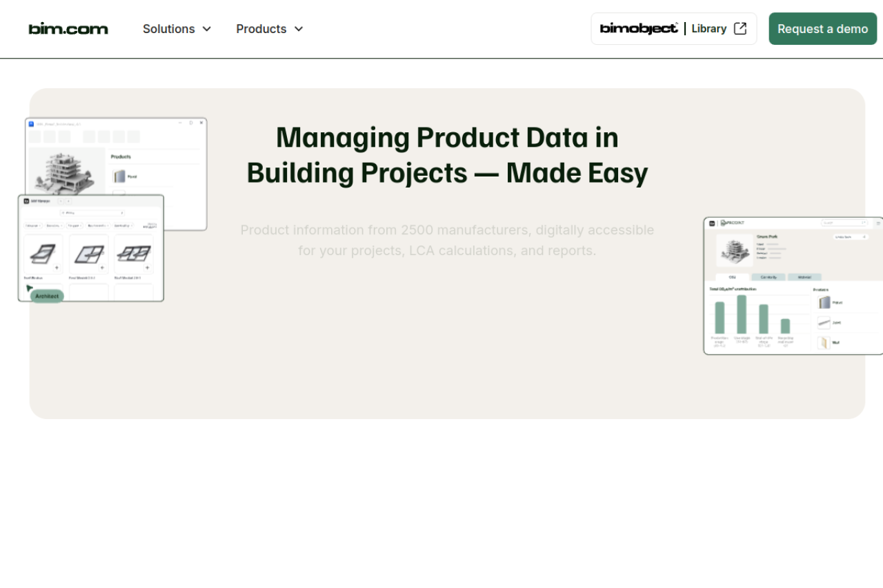Screen dimensions: 883x588
Task: Open the bimobject Library link
Action: [673, 29]
